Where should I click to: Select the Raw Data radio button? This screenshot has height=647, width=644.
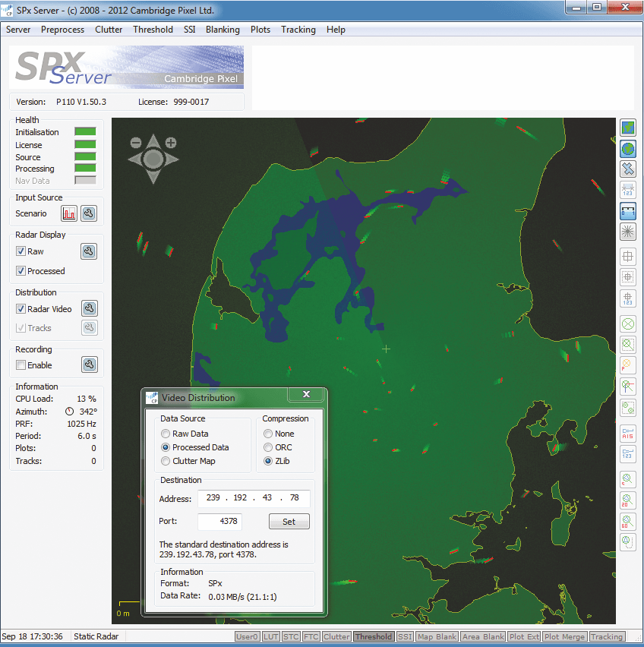point(166,434)
